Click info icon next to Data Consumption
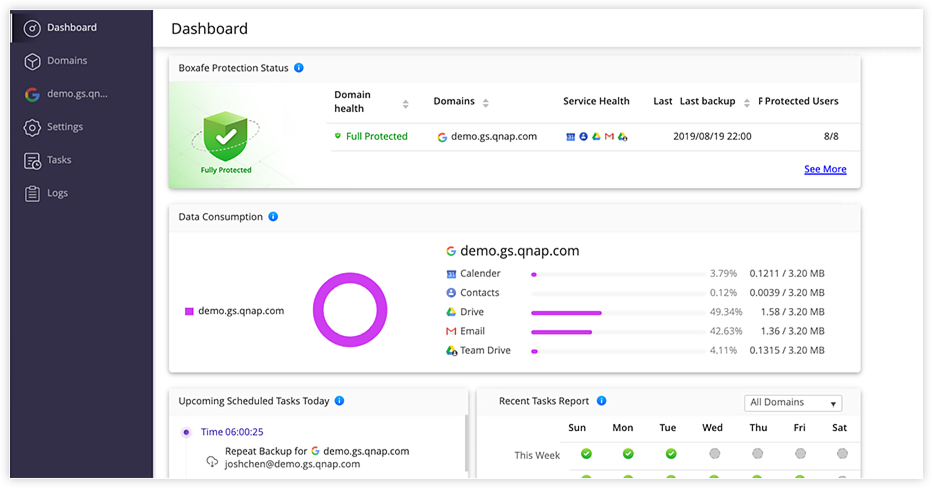The width and height of the screenshot is (932, 488). 273,217
